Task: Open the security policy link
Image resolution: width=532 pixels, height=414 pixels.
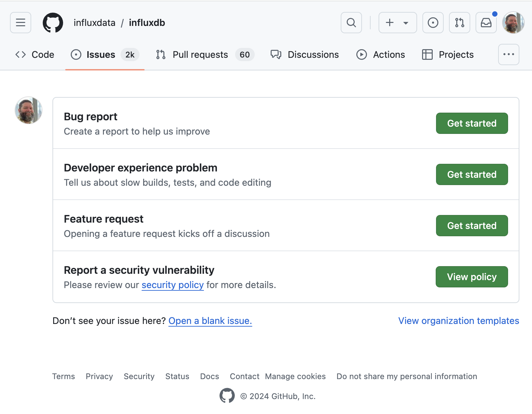Action: click(x=172, y=285)
